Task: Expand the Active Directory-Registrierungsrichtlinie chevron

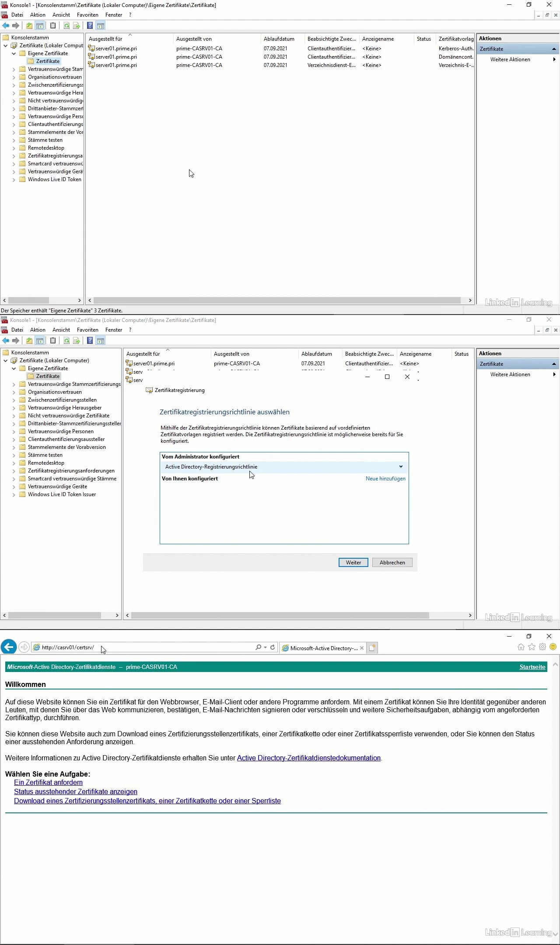Action: tap(401, 467)
